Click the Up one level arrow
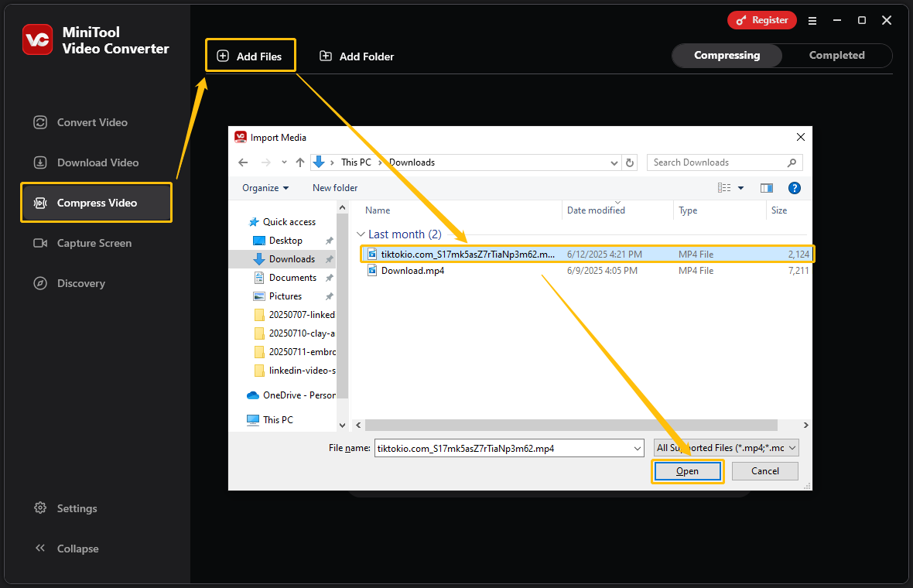This screenshot has width=913, height=588. (x=300, y=162)
